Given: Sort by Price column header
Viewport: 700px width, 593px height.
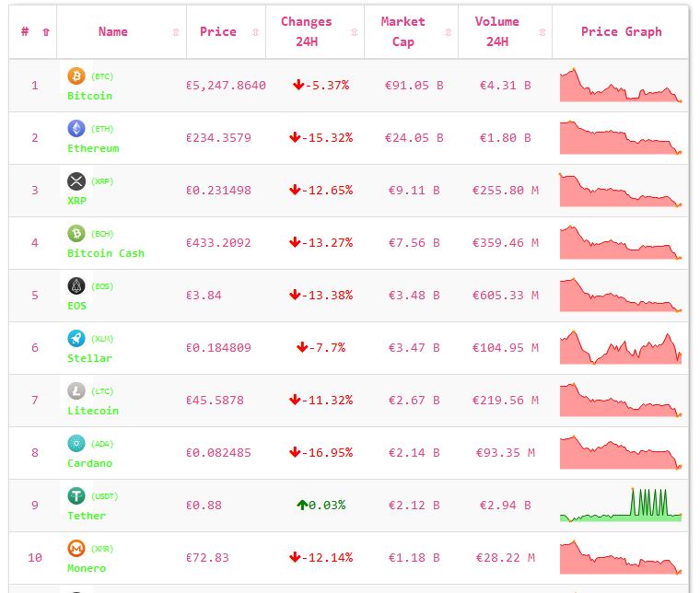Looking at the screenshot, I should (217, 31).
